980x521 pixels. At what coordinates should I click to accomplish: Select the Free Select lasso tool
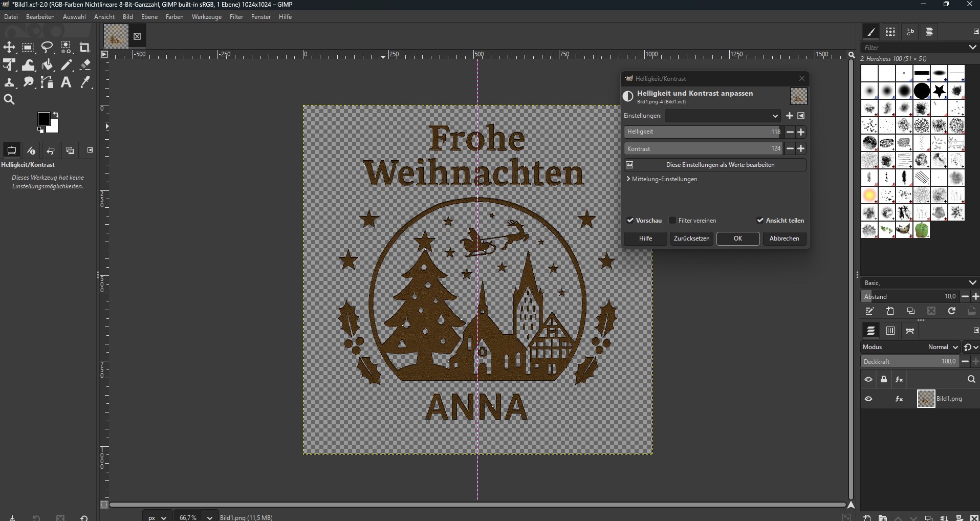point(47,48)
